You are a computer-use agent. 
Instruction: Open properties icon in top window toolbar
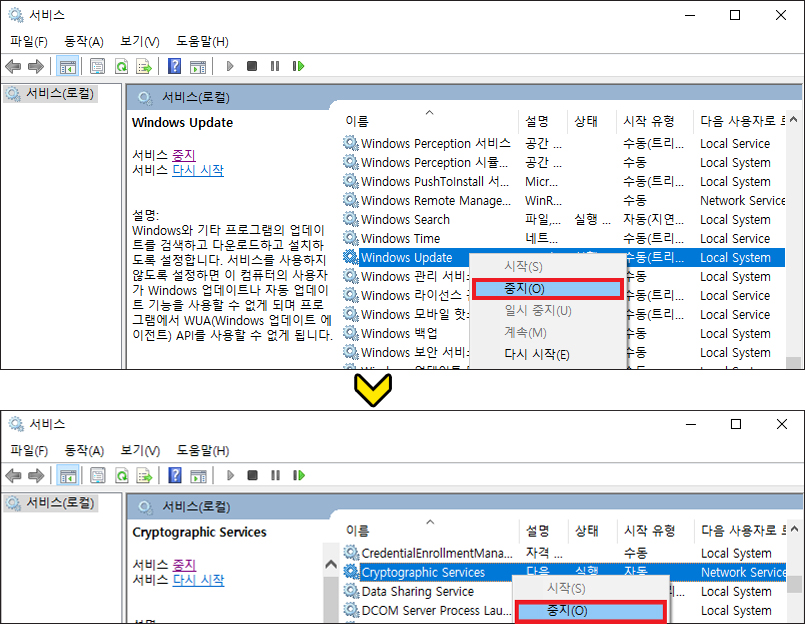pyautogui.click(x=98, y=66)
